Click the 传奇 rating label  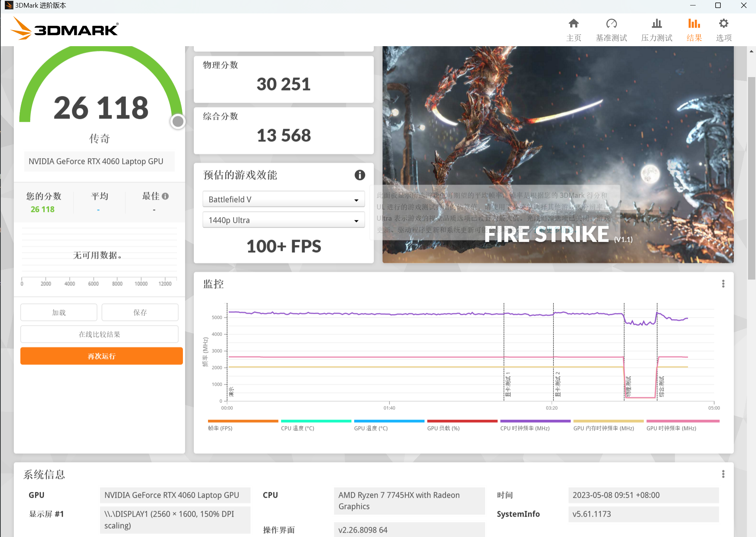[x=99, y=139]
